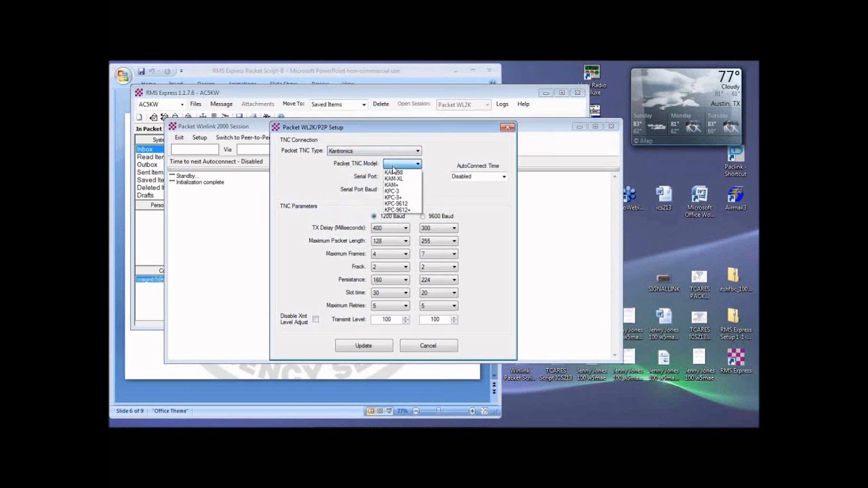Open Slot time dropdown showing 30
Screen dimensions: 868x488
point(390,293)
